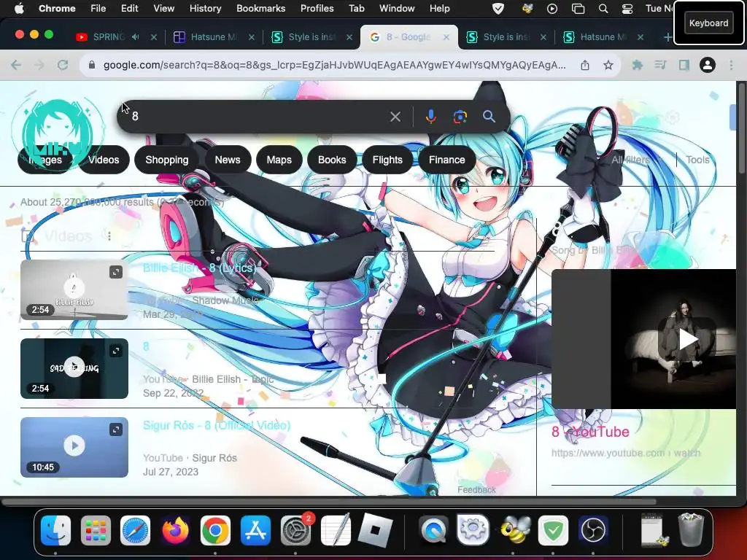
Task: Open OBS from the Dock
Action: tap(592, 530)
